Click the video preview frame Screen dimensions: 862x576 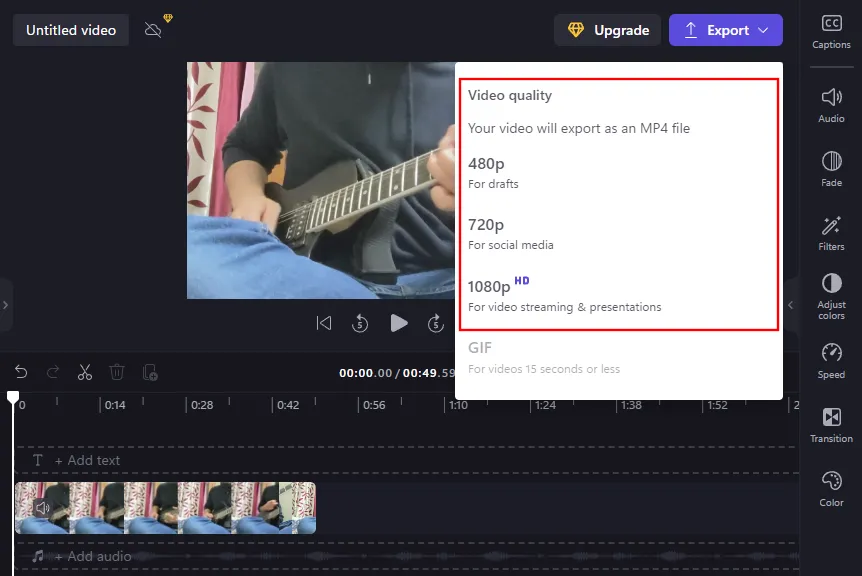pos(321,180)
